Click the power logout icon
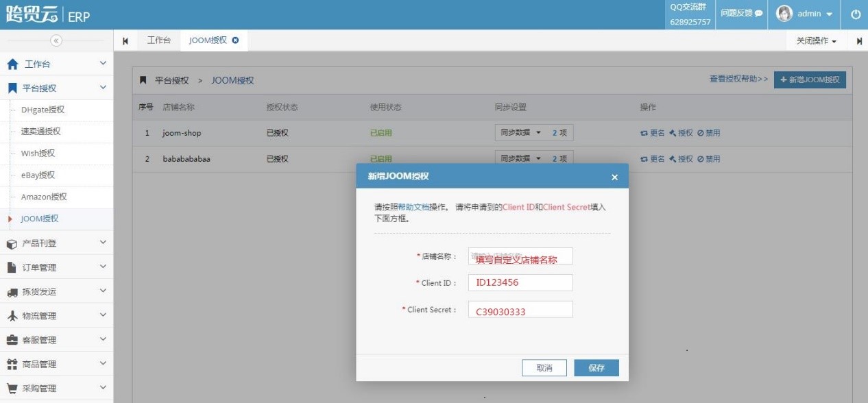Screen dimensions: 868x403 pos(856,14)
